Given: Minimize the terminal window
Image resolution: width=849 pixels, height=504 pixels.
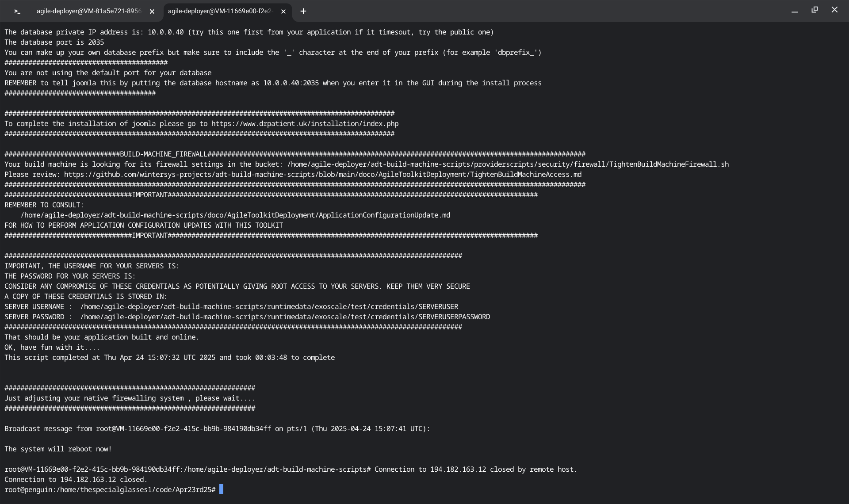Looking at the screenshot, I should click(795, 11).
